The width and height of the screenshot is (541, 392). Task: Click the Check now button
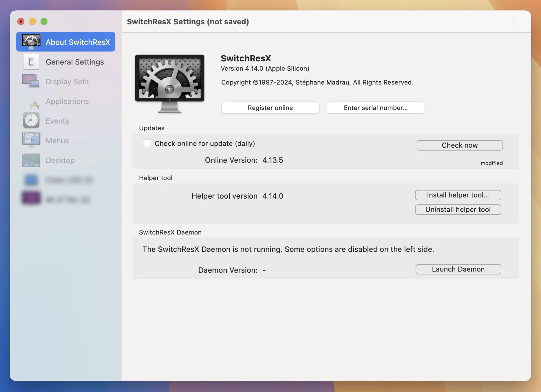(460, 145)
